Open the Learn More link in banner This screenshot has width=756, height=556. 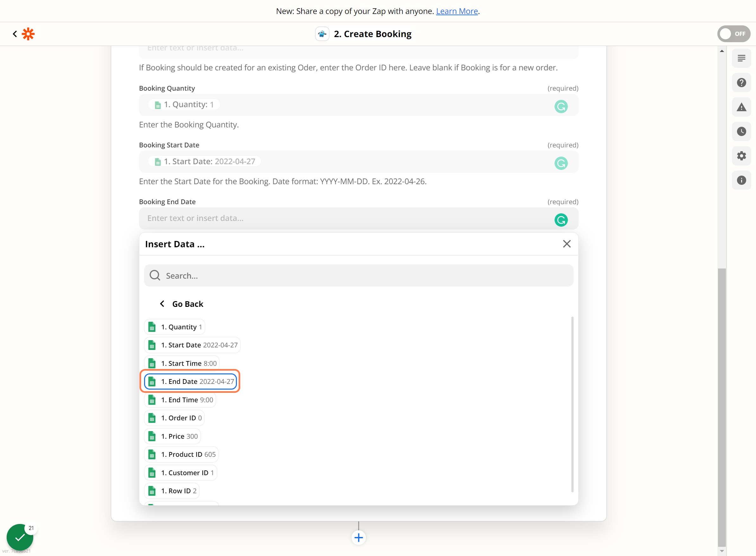[x=457, y=11]
